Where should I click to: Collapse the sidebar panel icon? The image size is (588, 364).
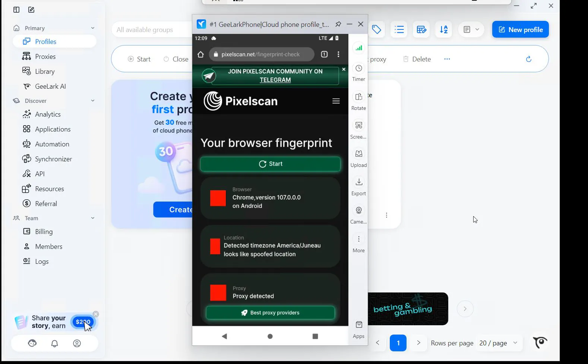[x=16, y=10]
